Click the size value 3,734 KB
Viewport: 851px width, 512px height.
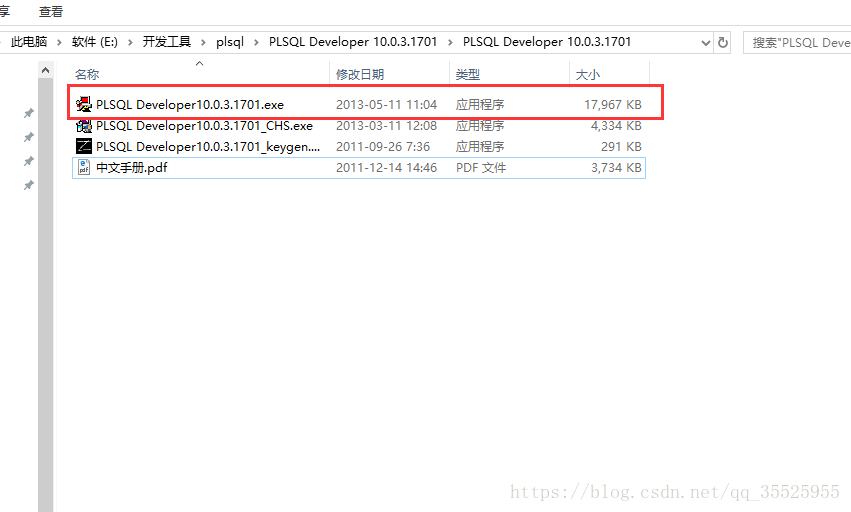click(616, 168)
